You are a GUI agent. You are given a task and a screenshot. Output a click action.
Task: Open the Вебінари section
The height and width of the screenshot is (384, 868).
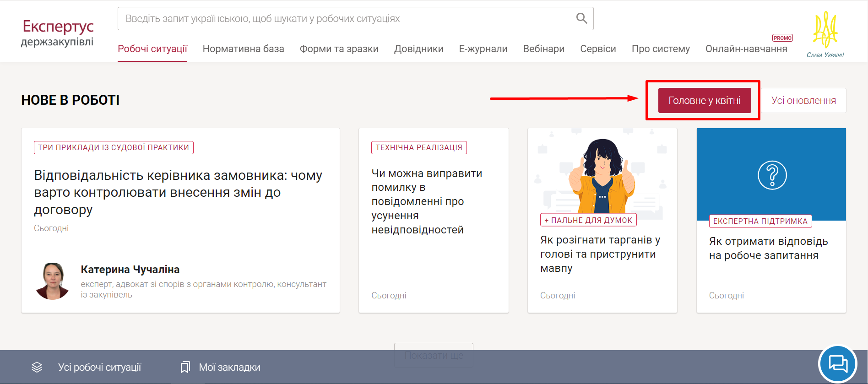(x=543, y=49)
